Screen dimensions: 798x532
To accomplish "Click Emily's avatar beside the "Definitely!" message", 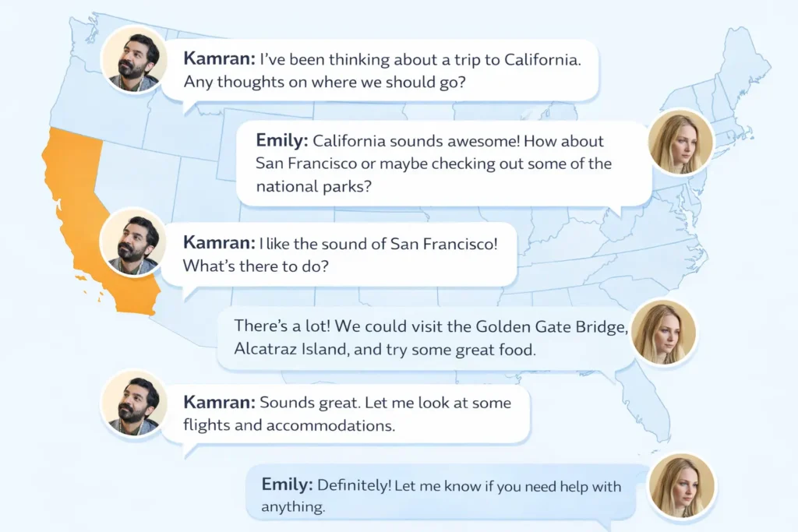I will click(x=682, y=487).
